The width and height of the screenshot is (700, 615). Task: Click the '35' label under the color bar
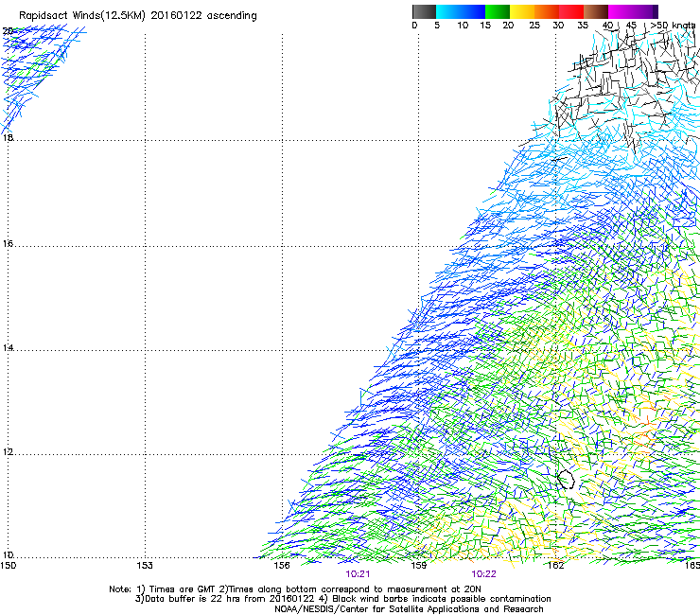click(583, 26)
